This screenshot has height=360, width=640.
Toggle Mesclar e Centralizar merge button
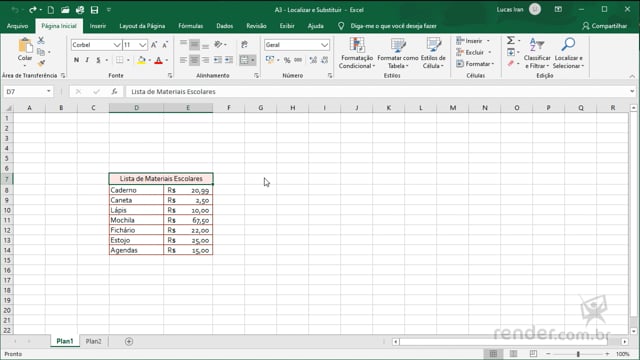(244, 60)
